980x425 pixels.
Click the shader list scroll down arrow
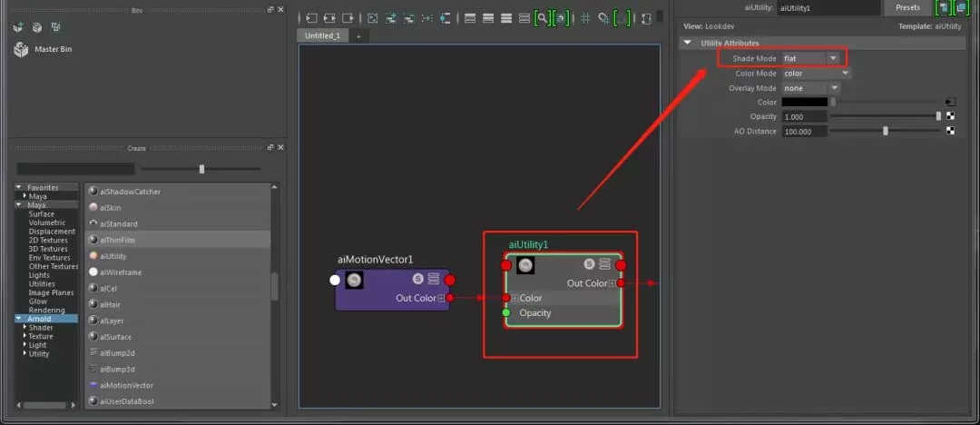274,405
